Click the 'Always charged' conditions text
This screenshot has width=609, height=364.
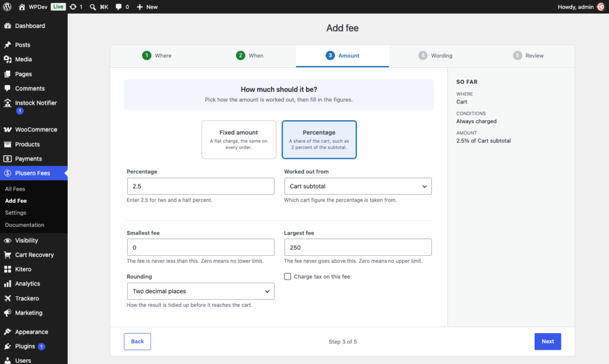pos(476,121)
